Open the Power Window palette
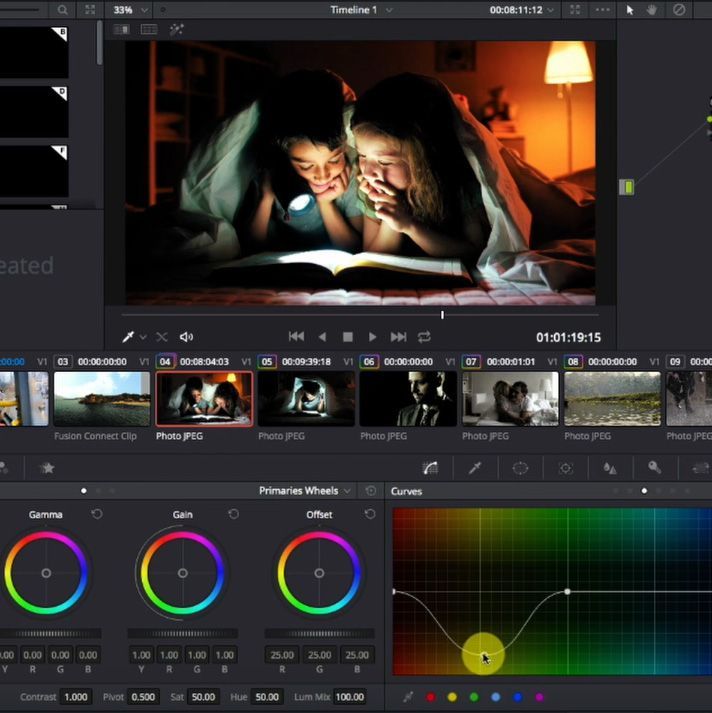Screen dimensions: 712x713 521,467
